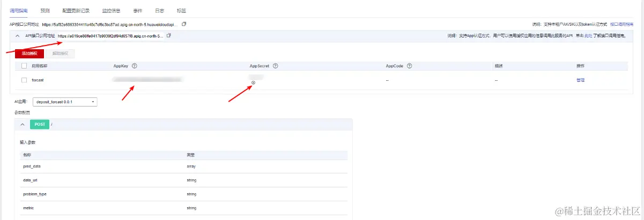
Task: Click the 名称 header in parameters table
Action: pyautogui.click(x=27, y=155)
